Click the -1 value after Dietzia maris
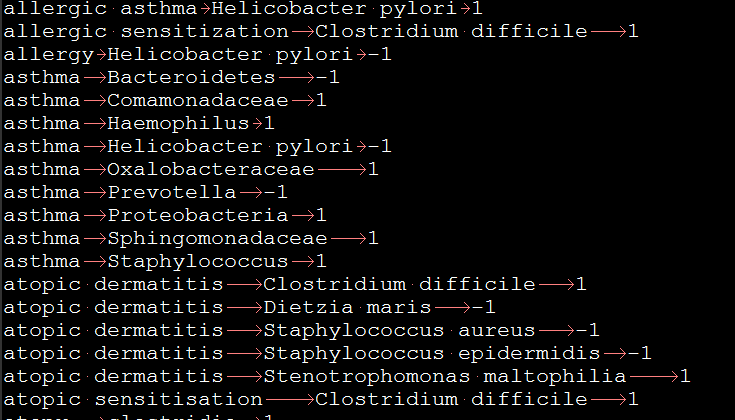The image size is (735, 420). 483,308
